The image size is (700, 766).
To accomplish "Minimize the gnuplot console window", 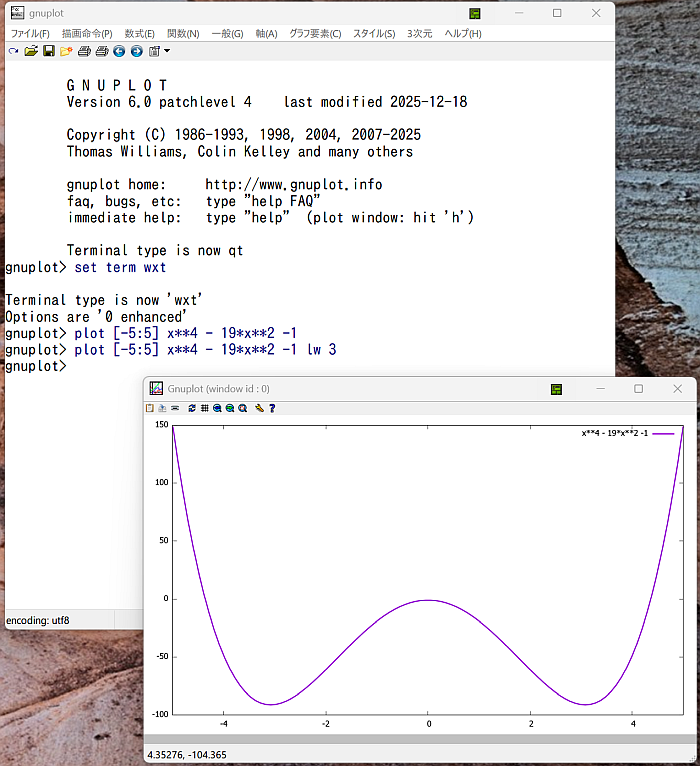I will (519, 13).
